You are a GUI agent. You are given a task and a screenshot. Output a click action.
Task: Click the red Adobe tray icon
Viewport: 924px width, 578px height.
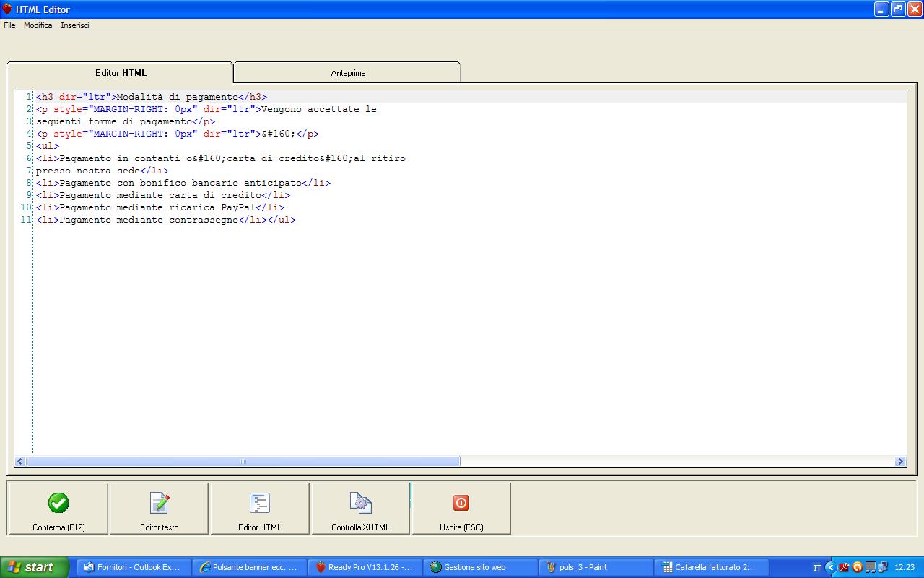(844, 567)
